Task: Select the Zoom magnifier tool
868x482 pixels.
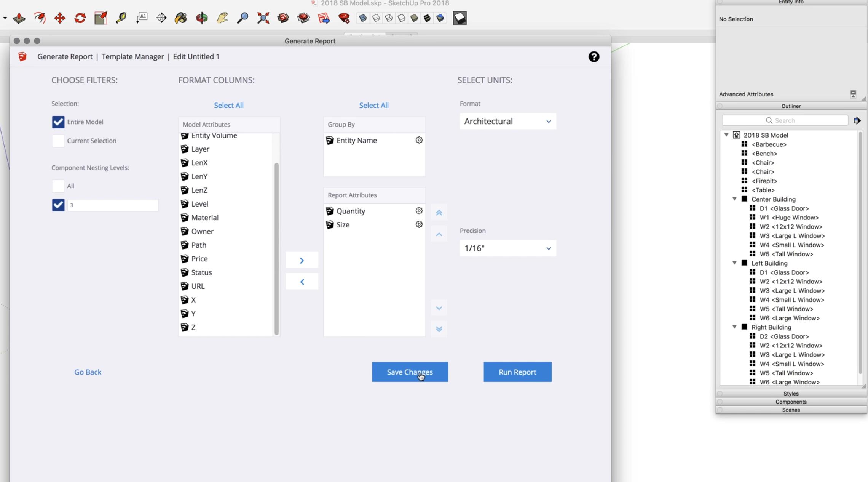Action: click(243, 18)
